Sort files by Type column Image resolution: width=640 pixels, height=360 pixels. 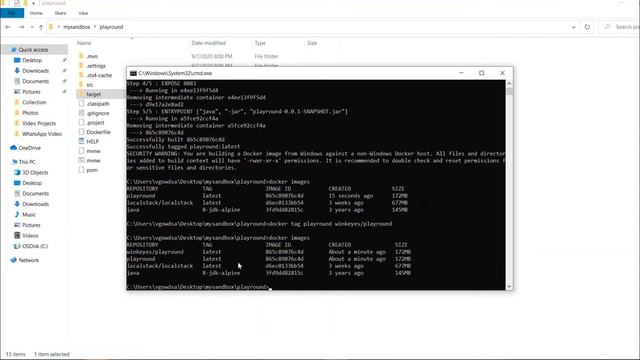coord(260,43)
